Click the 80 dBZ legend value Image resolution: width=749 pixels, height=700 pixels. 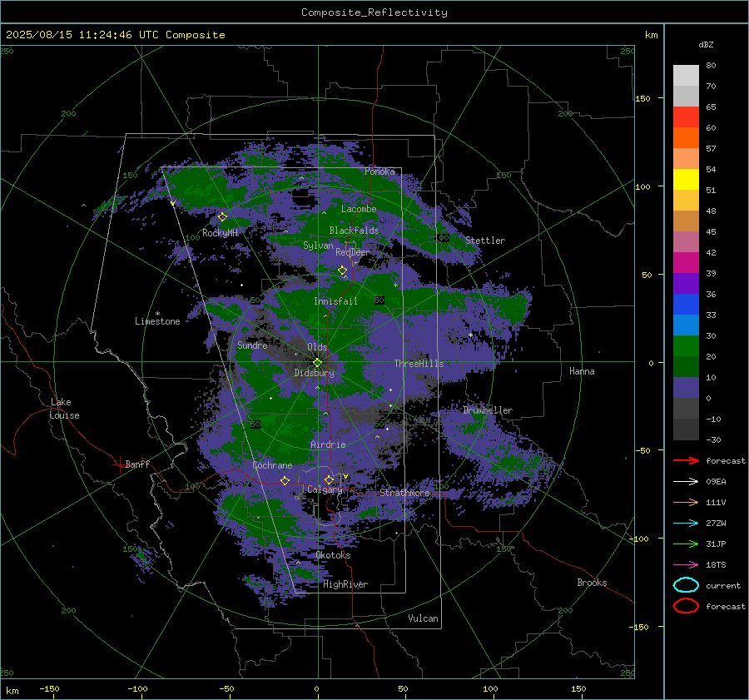[711, 66]
